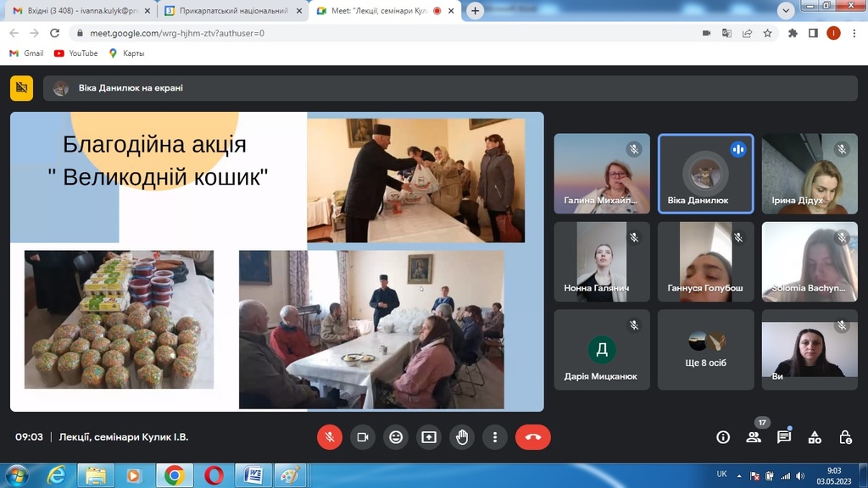
Task: Show hidden system tray icons arrow
Action: tap(738, 476)
